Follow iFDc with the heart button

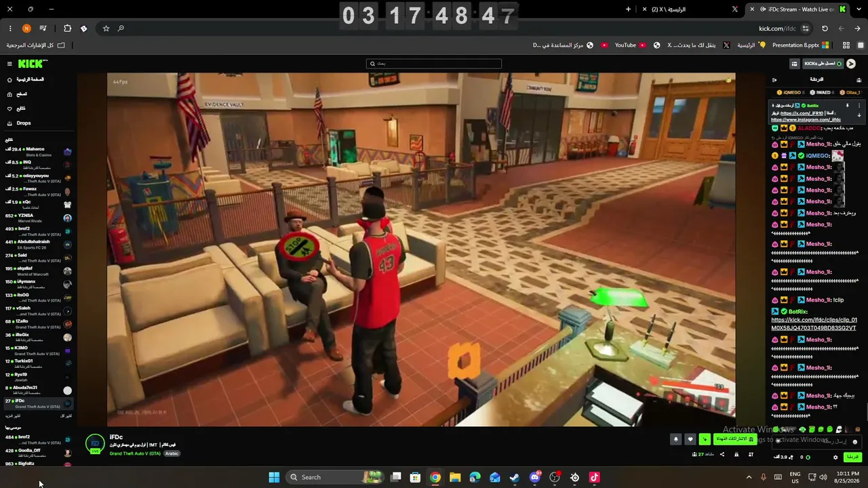coord(690,439)
